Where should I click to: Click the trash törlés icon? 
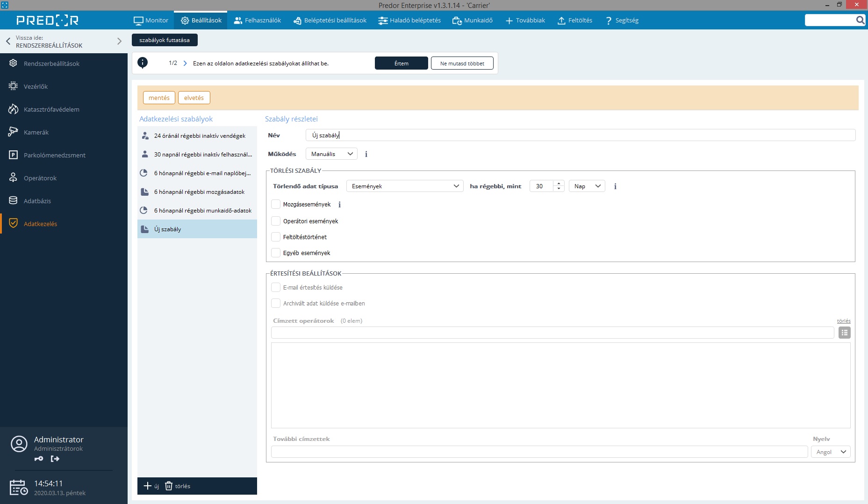tap(169, 486)
